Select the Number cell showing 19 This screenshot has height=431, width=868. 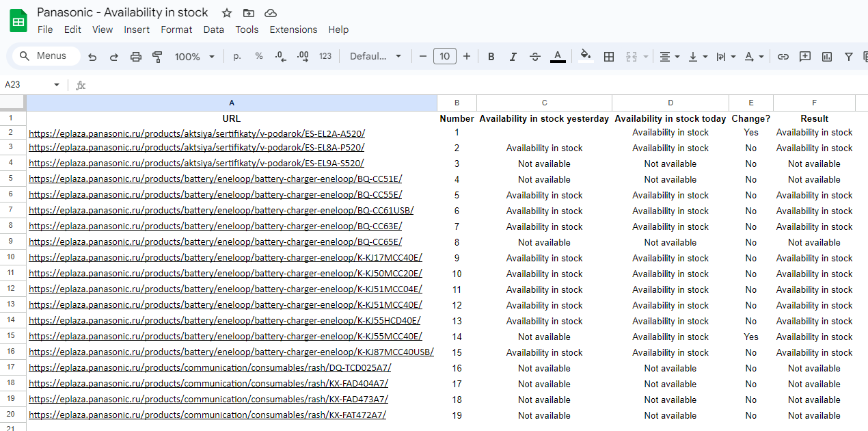(x=457, y=415)
